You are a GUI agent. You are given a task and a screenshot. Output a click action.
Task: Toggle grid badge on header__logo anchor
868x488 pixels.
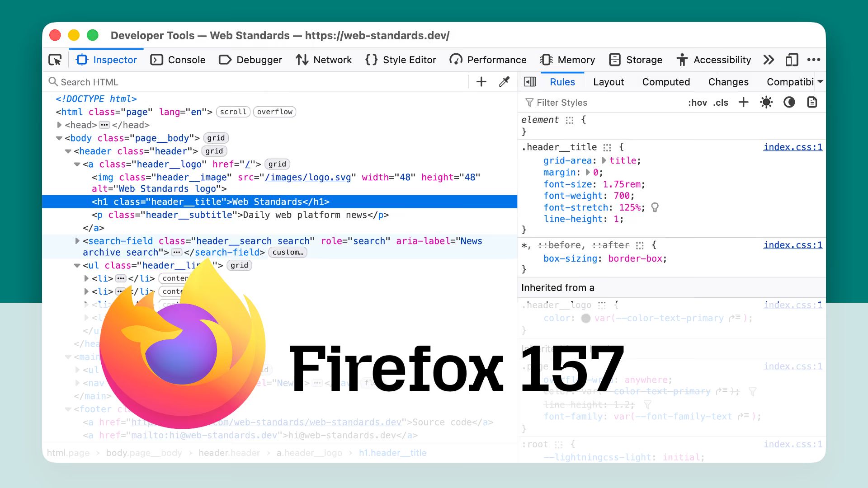(277, 164)
